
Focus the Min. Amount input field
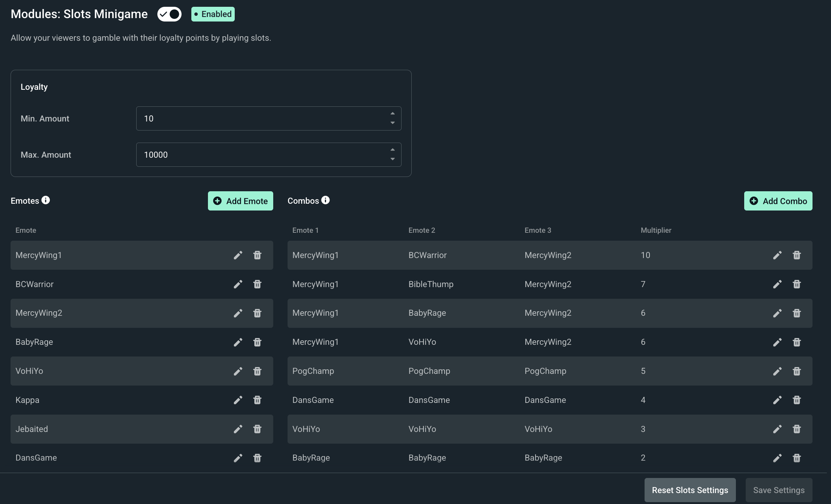[x=269, y=118]
